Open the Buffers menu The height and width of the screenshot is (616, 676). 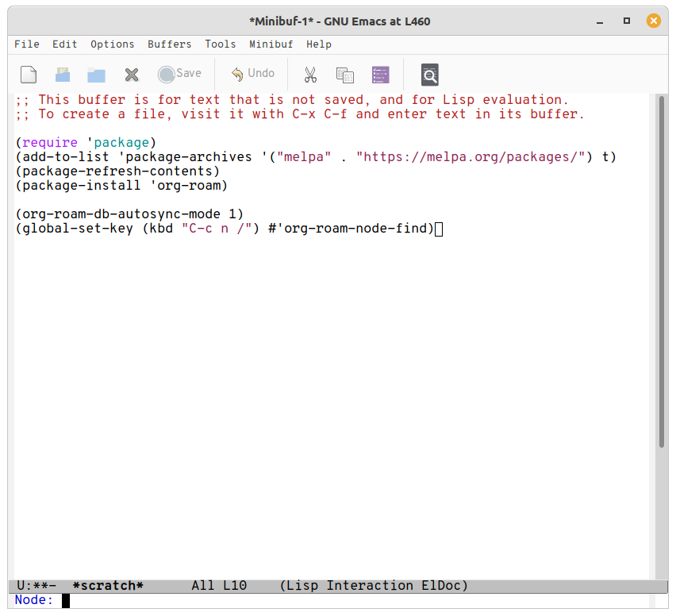tap(170, 44)
